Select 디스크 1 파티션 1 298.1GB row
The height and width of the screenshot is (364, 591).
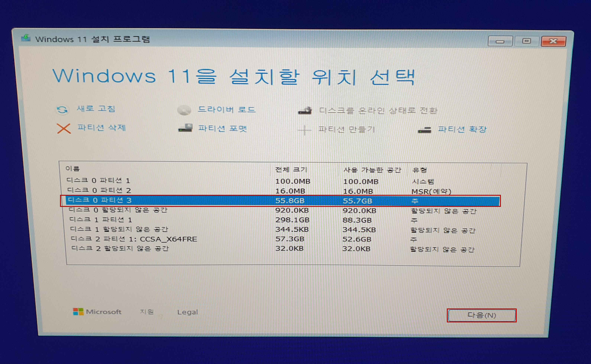(101, 220)
